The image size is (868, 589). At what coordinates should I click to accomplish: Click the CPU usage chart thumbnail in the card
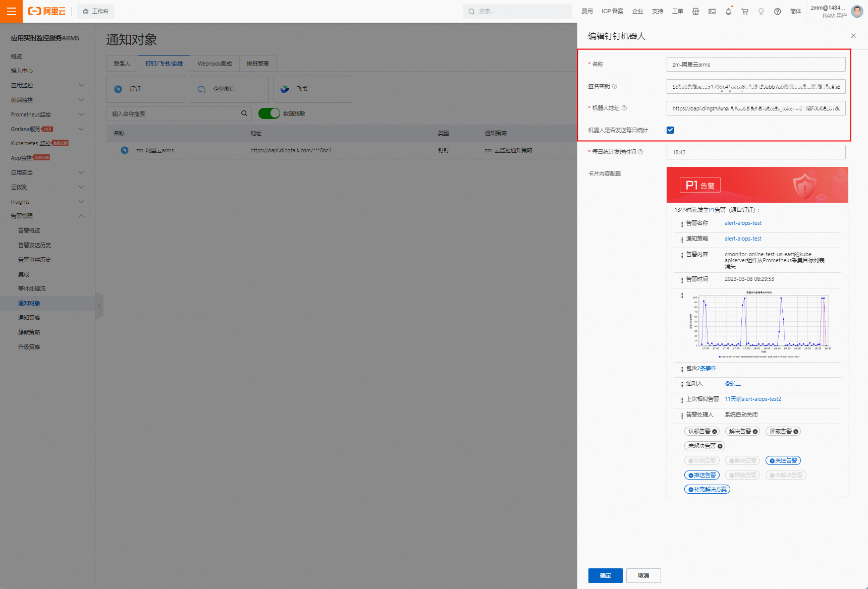[759, 324]
